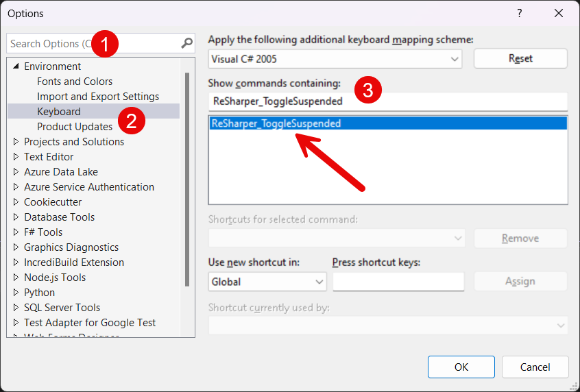Expand the Text Editor node
Image resolution: width=580 pixels, height=392 pixels.
pyautogui.click(x=16, y=157)
